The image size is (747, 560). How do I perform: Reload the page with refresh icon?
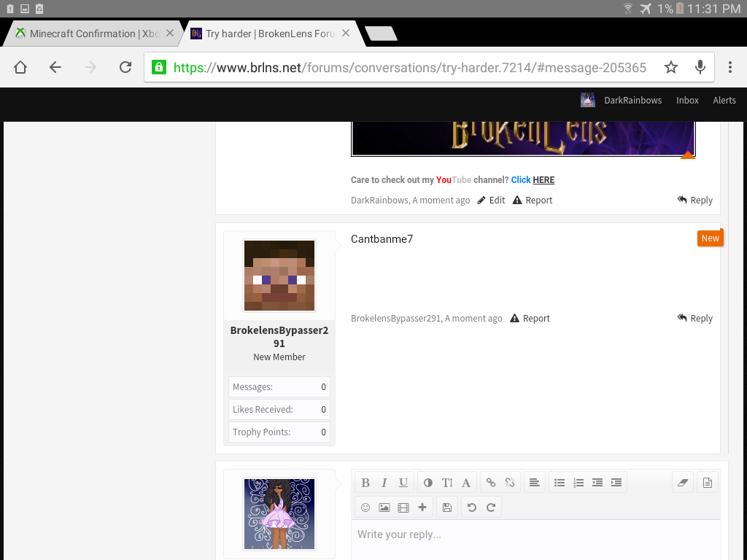click(x=125, y=67)
